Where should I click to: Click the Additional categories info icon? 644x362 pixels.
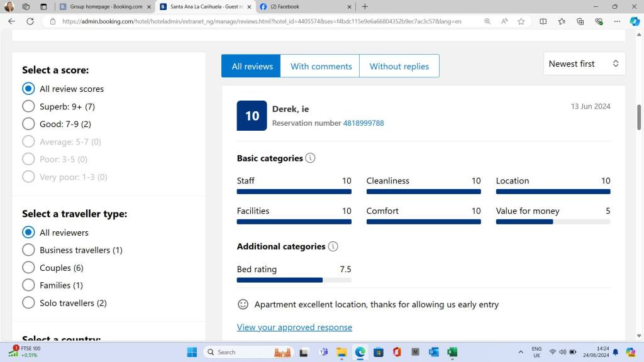click(x=333, y=246)
